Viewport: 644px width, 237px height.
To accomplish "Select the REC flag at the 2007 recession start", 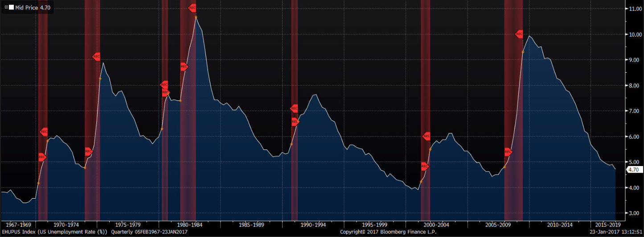I will click(508, 152).
